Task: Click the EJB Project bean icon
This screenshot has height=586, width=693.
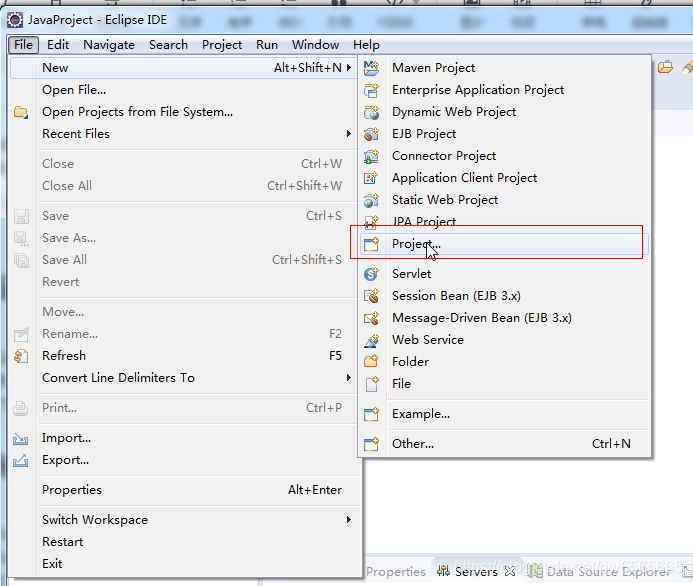Action: [x=371, y=134]
